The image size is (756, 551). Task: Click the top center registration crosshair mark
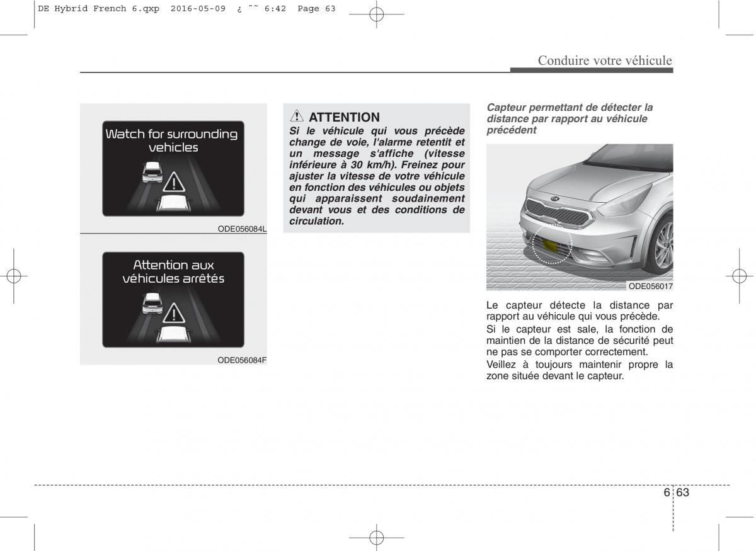pyautogui.click(x=377, y=15)
